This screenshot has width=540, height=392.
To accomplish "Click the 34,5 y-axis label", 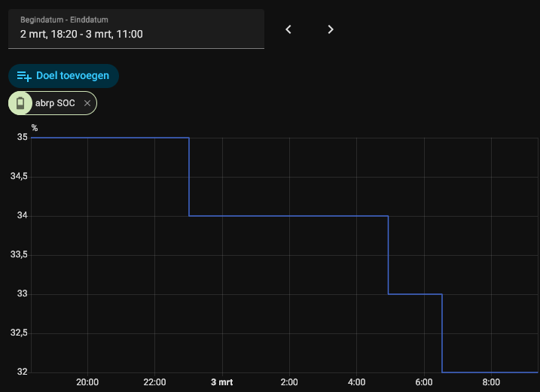I will 19,176.
